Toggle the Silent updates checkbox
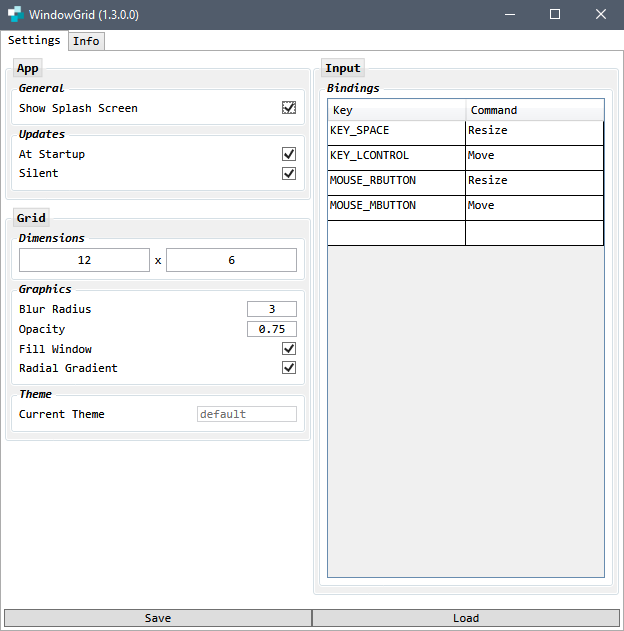Screen dimensions: 624x631 point(289,173)
